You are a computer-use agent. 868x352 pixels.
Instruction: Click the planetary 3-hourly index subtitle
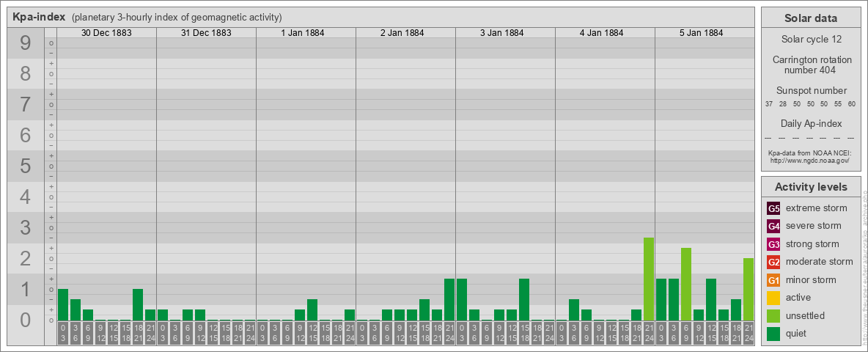coord(177,17)
